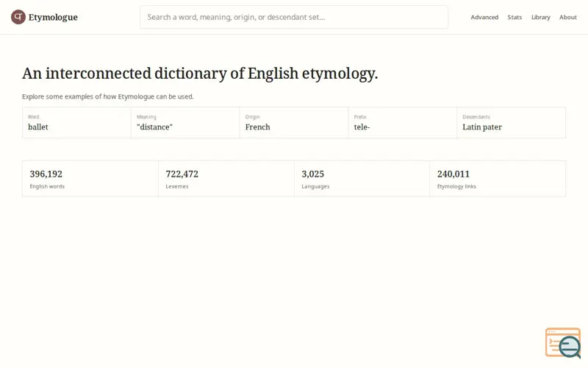The height and width of the screenshot is (368, 588).
Task: Click the Etymologue logo icon
Action: pos(18,17)
